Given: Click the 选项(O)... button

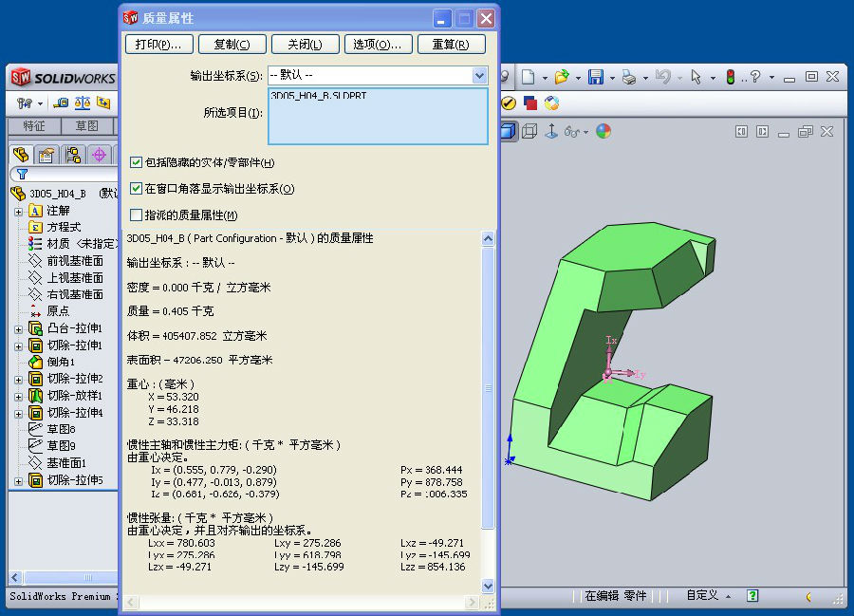Looking at the screenshot, I should tap(377, 45).
